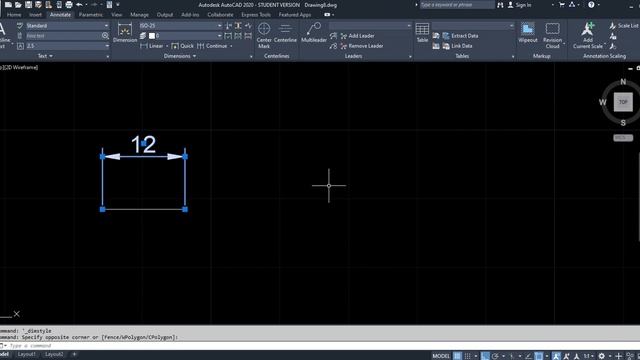Open the table style dropdown
This screenshot has width=640, height=360.
click(x=473, y=26)
